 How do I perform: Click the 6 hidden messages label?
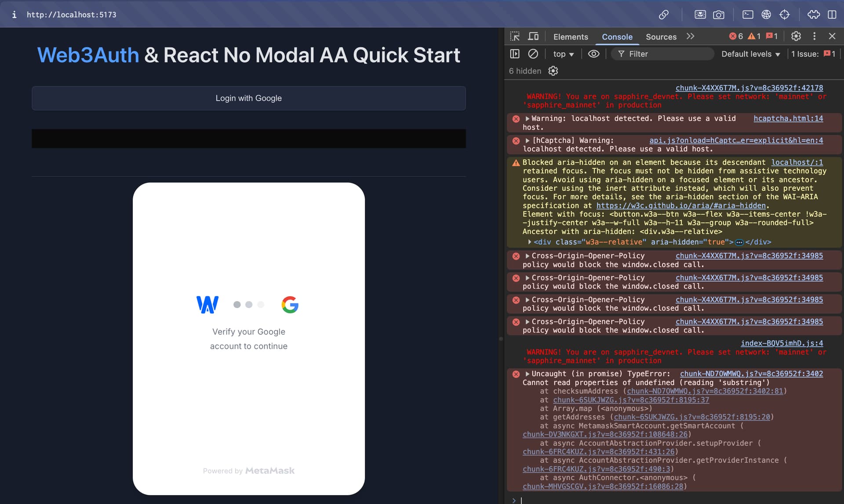[x=525, y=71]
